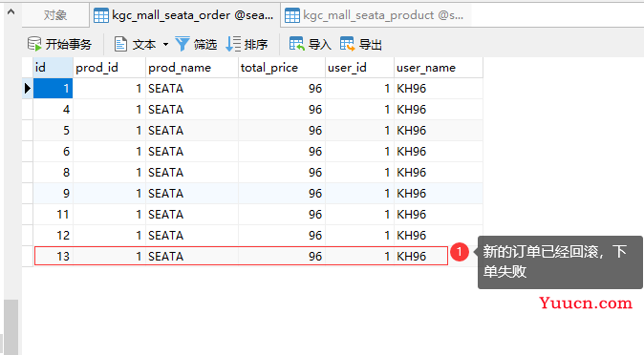Expand the 文本 dropdown arrow
Image resolution: width=644 pixels, height=355 pixels.
[x=165, y=44]
